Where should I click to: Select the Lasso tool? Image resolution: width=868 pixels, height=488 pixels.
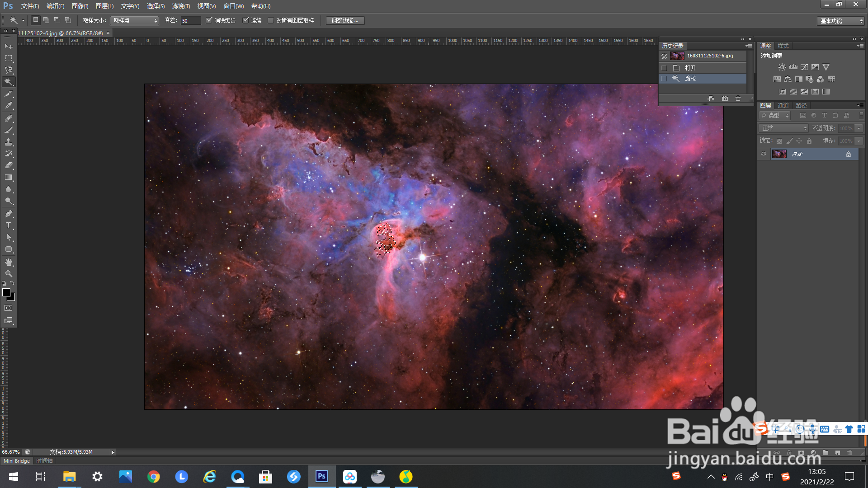coord(9,70)
